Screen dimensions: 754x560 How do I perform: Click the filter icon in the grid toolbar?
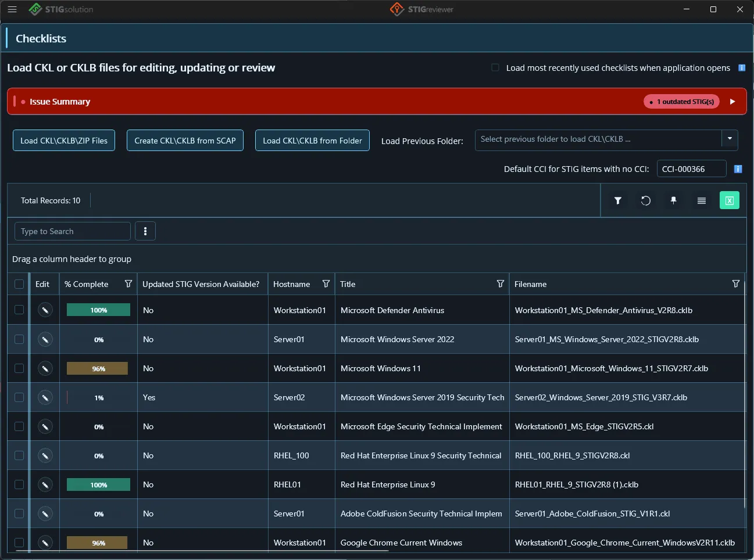(618, 200)
